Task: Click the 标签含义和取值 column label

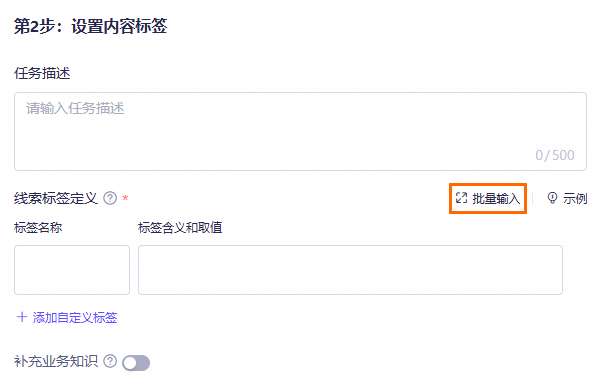Action: [x=180, y=228]
